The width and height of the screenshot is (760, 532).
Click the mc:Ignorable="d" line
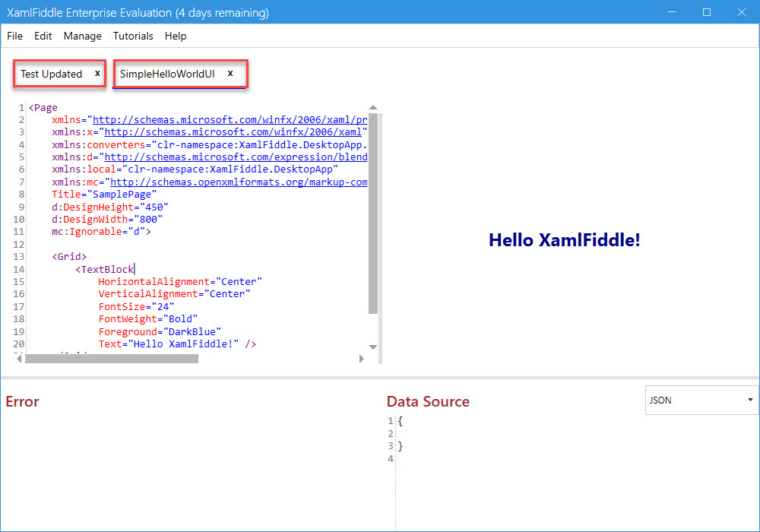[x=101, y=232]
